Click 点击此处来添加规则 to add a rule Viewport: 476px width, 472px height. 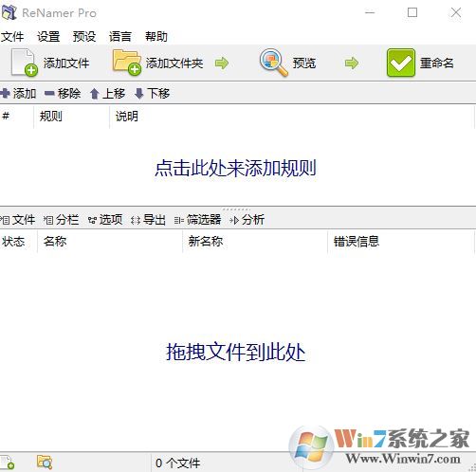pyautogui.click(x=235, y=168)
